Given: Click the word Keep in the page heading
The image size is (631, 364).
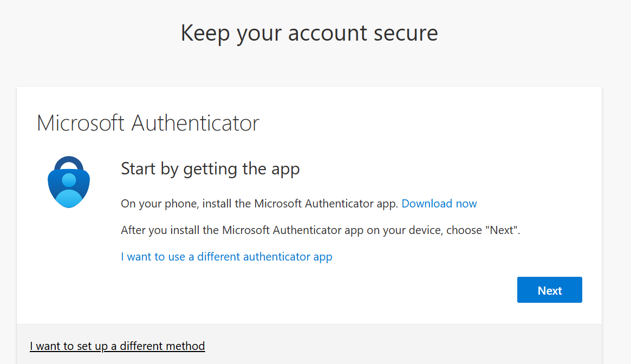Looking at the screenshot, I should tap(205, 33).
